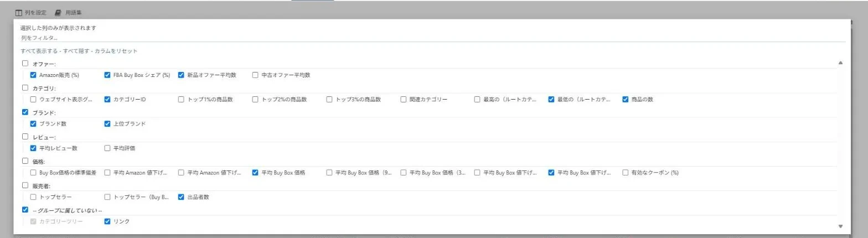This screenshot has width=868, height=238.
Task: Uncheck FBA Buy Box シェア (%) column
Action: click(107, 75)
